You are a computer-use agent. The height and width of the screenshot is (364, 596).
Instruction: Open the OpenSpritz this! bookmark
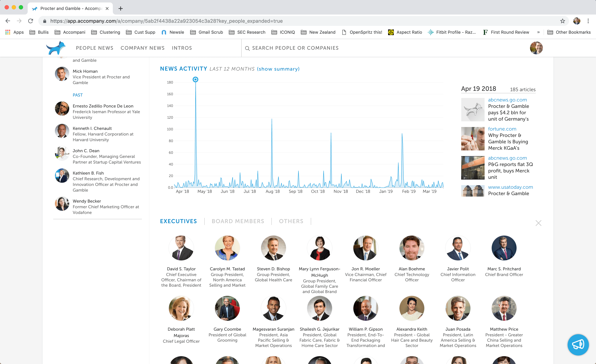point(362,32)
